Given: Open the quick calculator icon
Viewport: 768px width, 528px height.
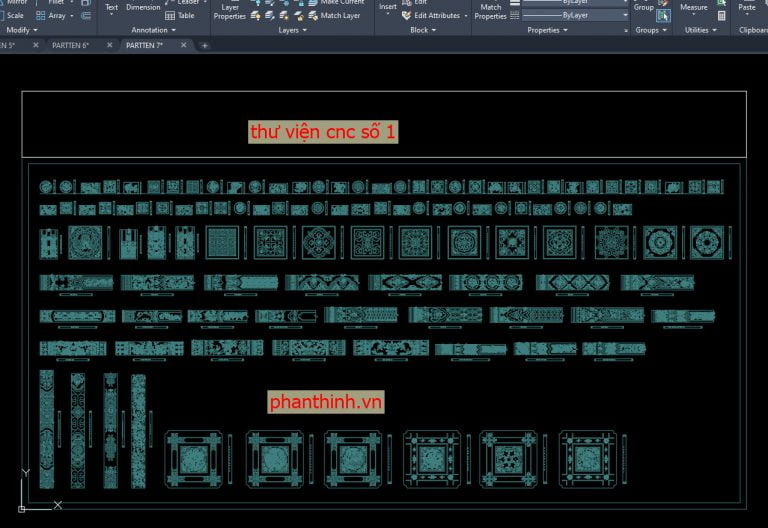Looking at the screenshot, I should tap(721, 16).
